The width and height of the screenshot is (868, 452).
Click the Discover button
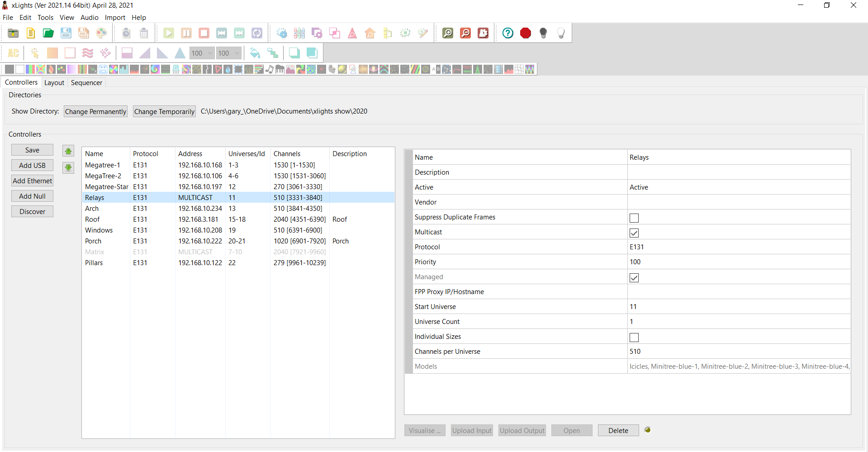(32, 211)
